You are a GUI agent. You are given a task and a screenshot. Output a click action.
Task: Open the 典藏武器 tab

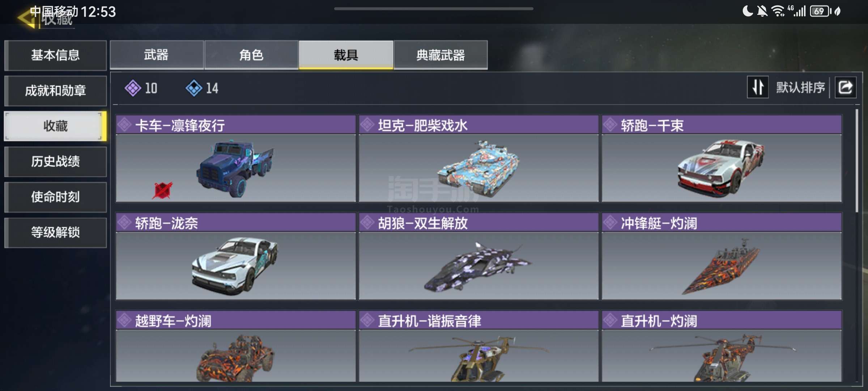[x=441, y=55]
